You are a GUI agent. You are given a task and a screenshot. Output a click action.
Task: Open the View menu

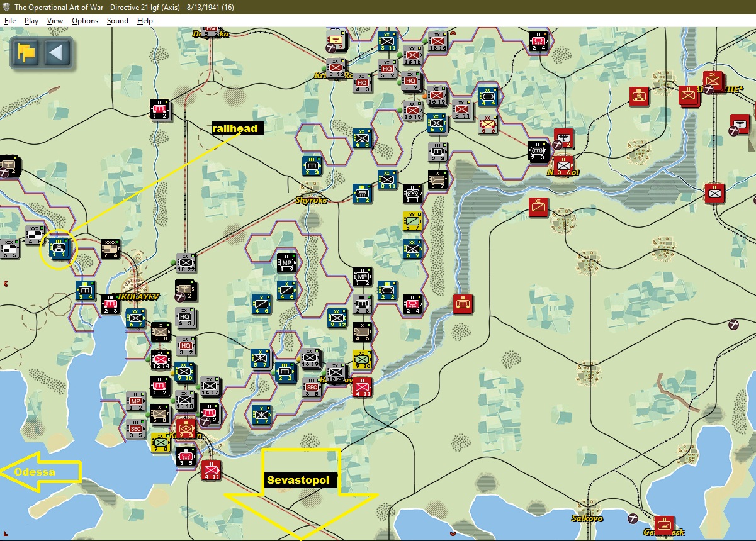pos(55,21)
